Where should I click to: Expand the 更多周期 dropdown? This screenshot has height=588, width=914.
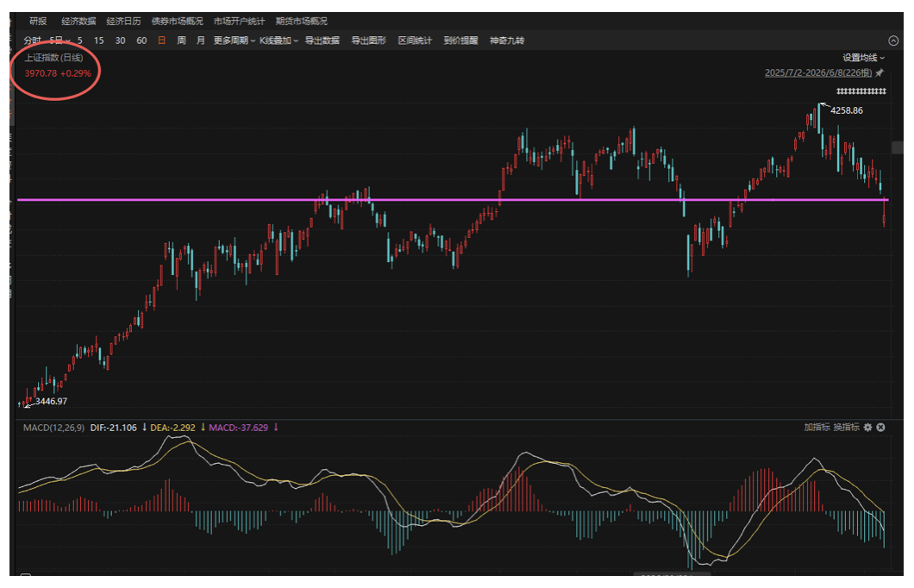pyautogui.click(x=235, y=41)
